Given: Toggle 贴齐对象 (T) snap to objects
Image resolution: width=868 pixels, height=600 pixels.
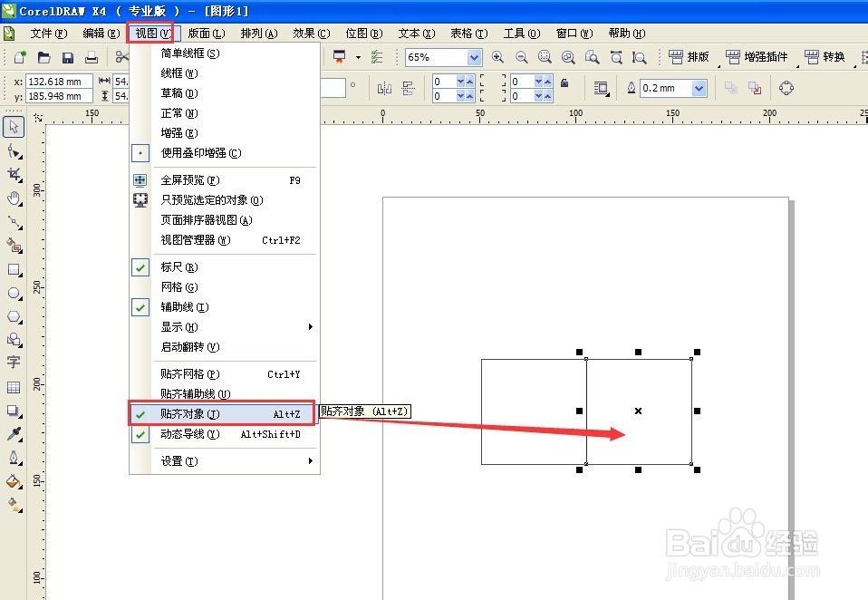Looking at the screenshot, I should point(224,414).
